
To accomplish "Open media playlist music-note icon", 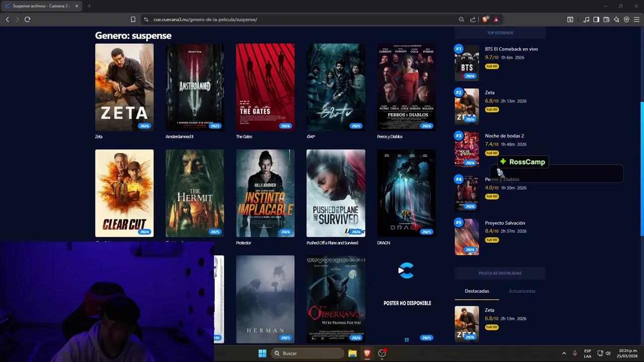I will click(x=586, y=20).
